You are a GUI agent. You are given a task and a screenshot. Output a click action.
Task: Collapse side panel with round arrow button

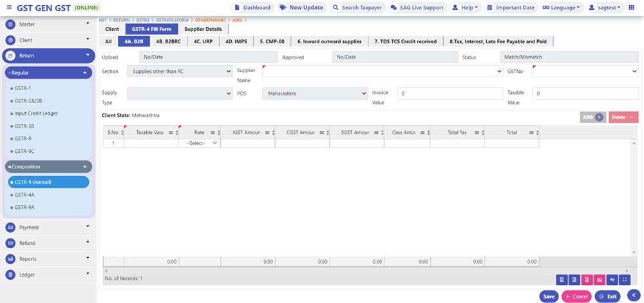632,295
